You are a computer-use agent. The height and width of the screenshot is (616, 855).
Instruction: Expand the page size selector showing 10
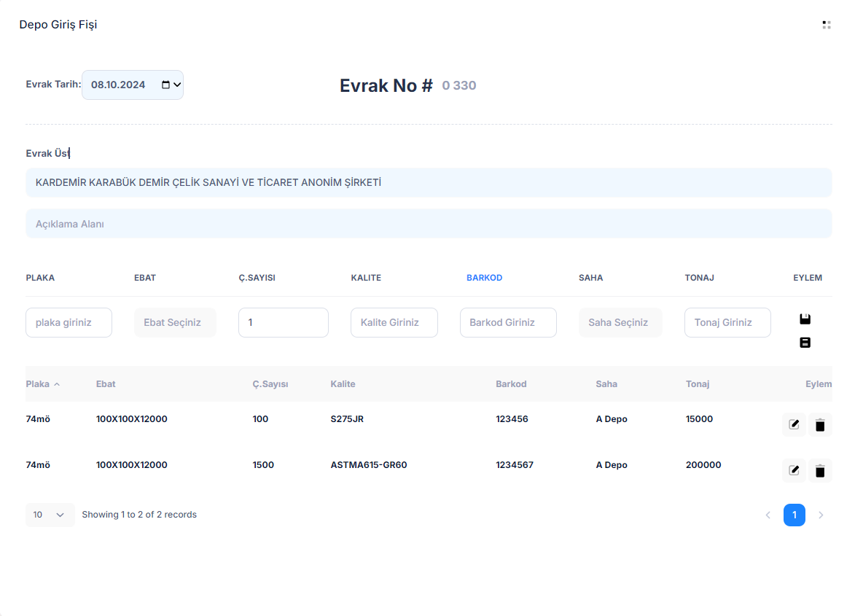pos(50,515)
